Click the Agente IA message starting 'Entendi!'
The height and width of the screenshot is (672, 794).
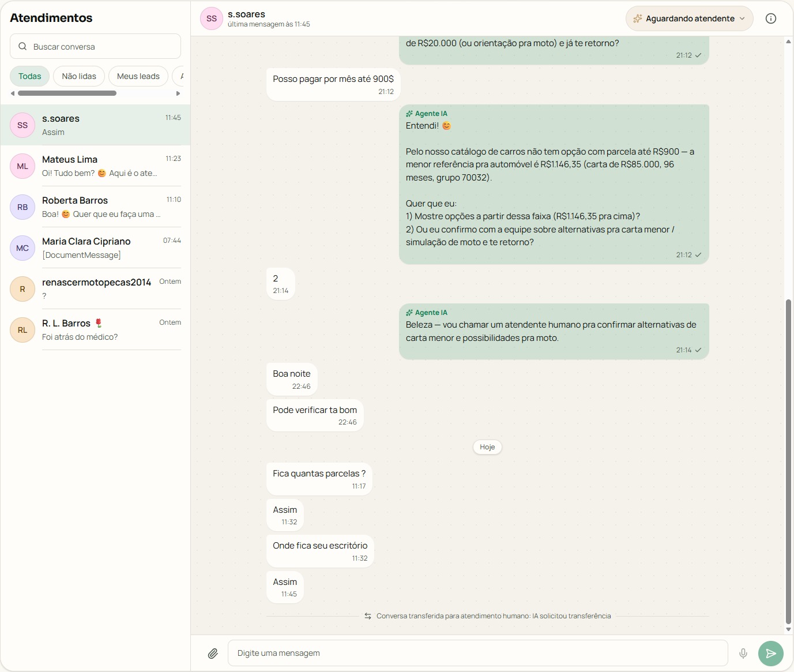click(x=554, y=185)
